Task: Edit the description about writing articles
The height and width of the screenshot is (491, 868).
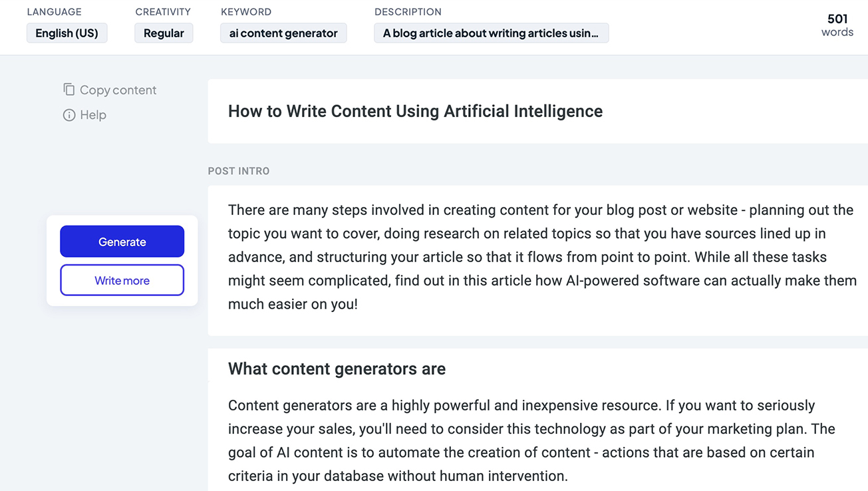Action: (x=491, y=33)
